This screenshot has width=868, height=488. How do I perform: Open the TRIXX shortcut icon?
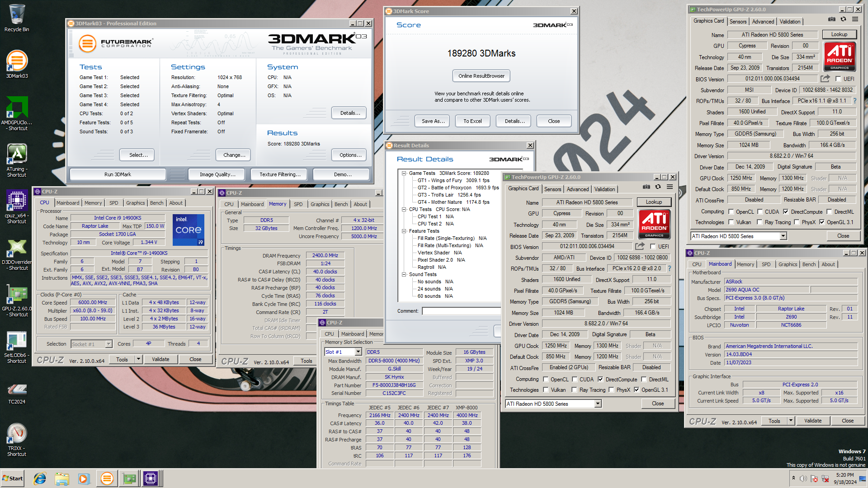[x=17, y=439]
